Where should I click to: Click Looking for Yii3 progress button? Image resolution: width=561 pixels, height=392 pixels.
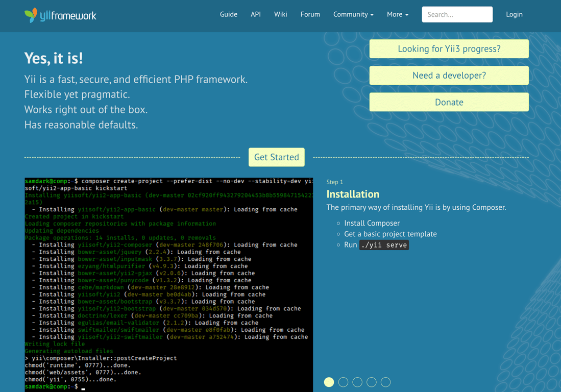coord(449,48)
